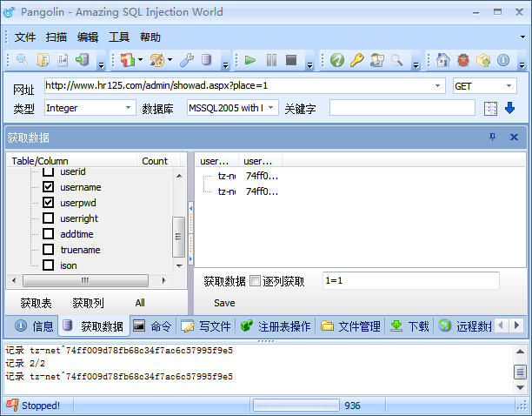
Task: Open the 工具 menu
Action: (119, 37)
